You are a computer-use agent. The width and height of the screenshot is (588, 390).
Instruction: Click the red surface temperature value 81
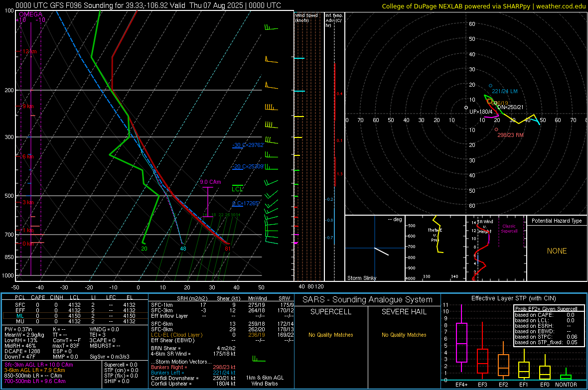point(228,248)
